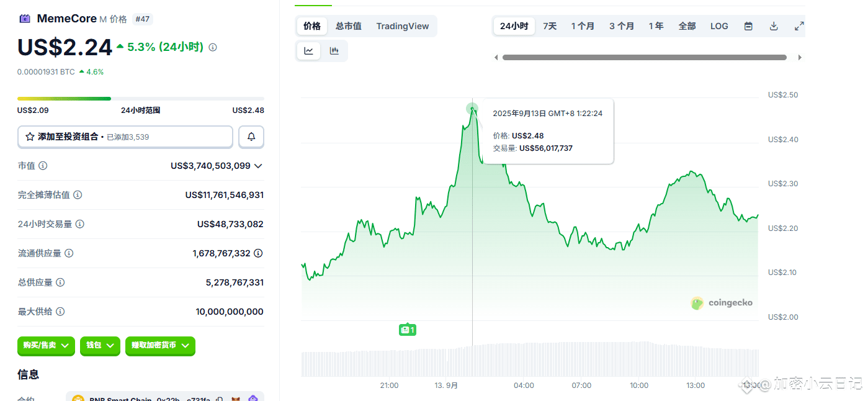868x401 pixels.
Task: Click the BNB Smart Chain contract icon
Action: coord(78,399)
